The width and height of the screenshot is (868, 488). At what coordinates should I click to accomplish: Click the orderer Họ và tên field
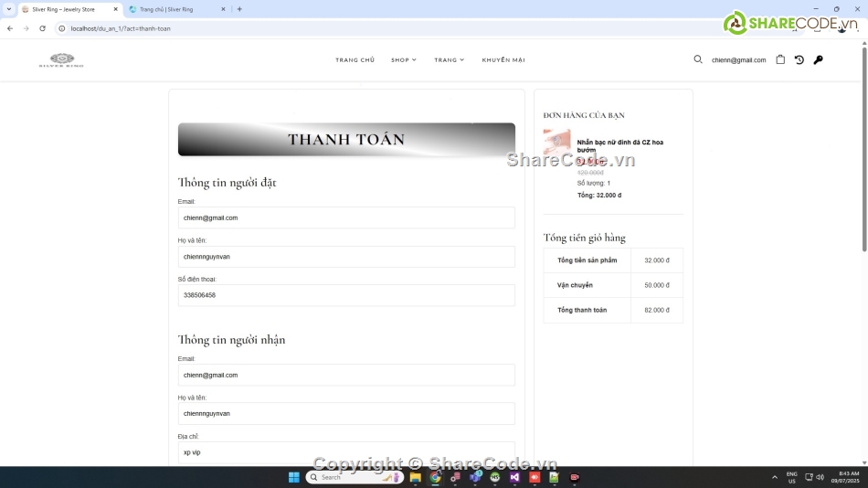[346, 257]
